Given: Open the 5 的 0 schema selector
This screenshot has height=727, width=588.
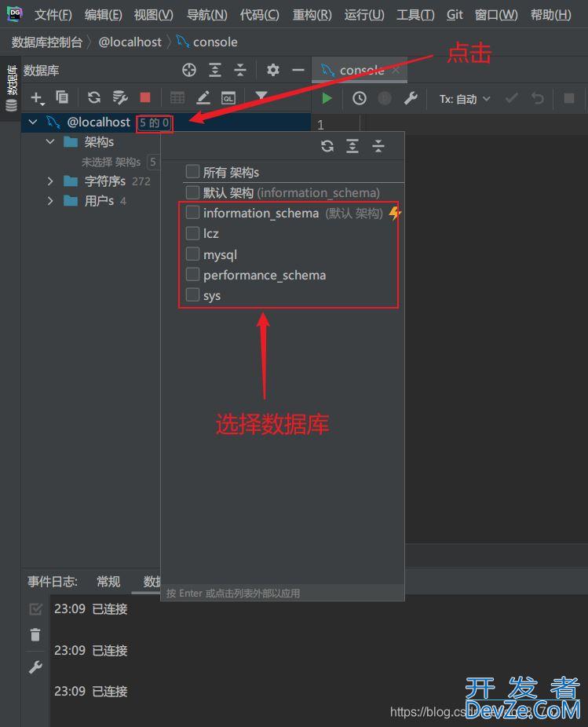Looking at the screenshot, I should click(x=155, y=122).
